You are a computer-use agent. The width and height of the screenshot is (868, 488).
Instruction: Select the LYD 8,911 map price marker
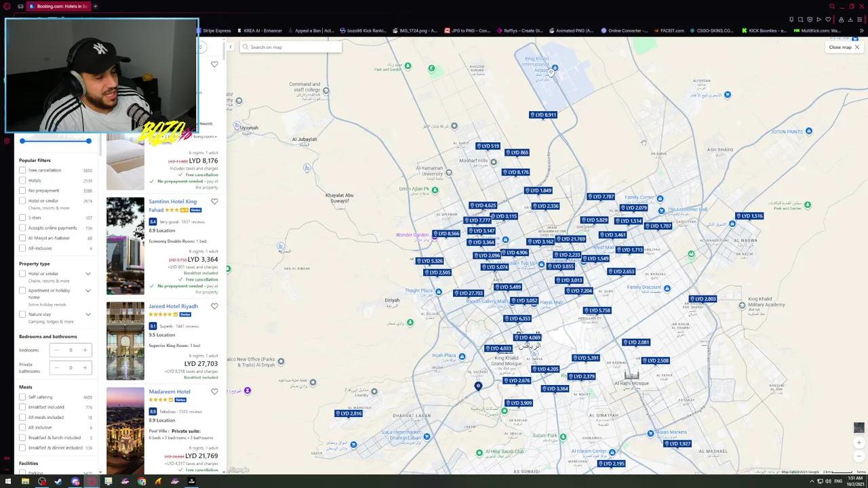pos(543,115)
